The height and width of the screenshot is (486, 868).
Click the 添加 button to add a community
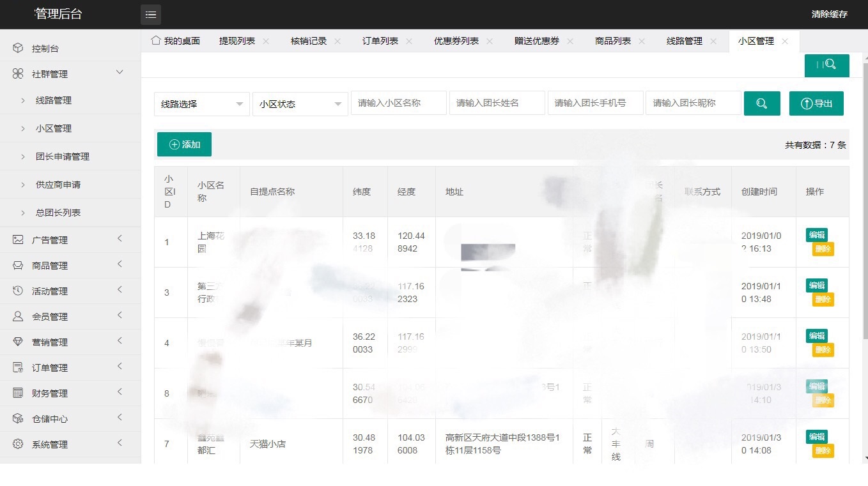pos(183,144)
